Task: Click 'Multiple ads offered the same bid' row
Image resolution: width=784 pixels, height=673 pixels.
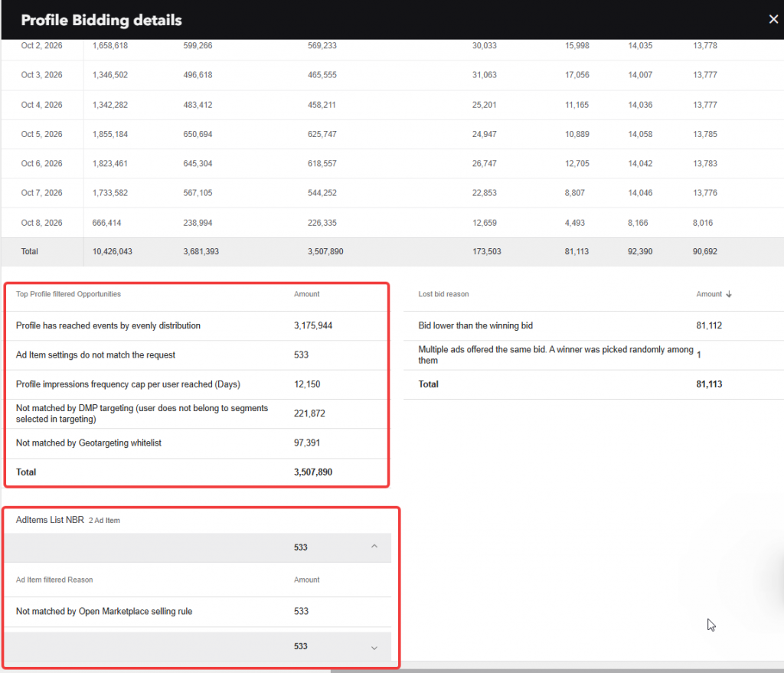Action: click(593, 355)
